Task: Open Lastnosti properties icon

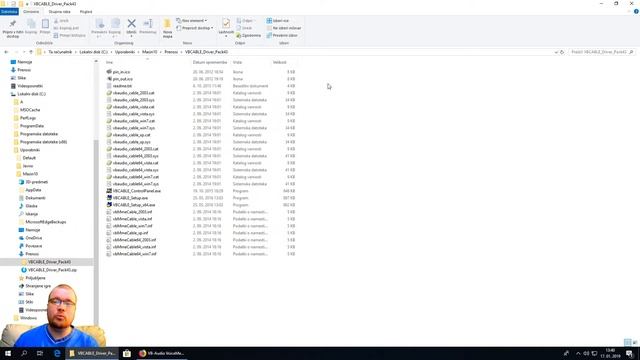Action: click(226, 24)
